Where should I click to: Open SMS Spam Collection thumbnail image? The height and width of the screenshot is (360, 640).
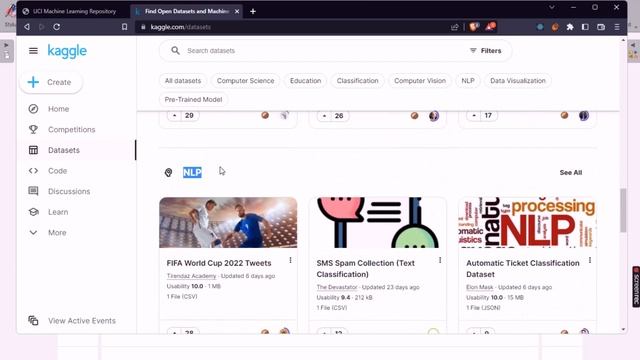pyautogui.click(x=378, y=222)
